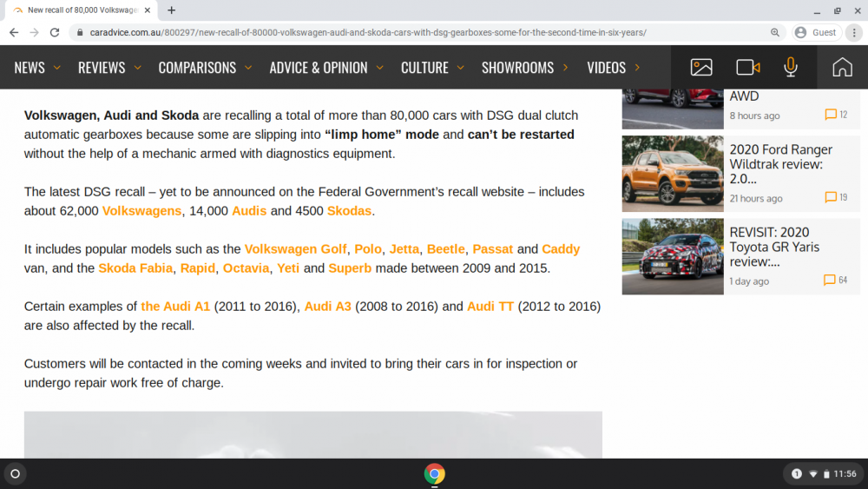Open Chrome's three-dot menu
Screen dimensions: 868x489
point(854,33)
